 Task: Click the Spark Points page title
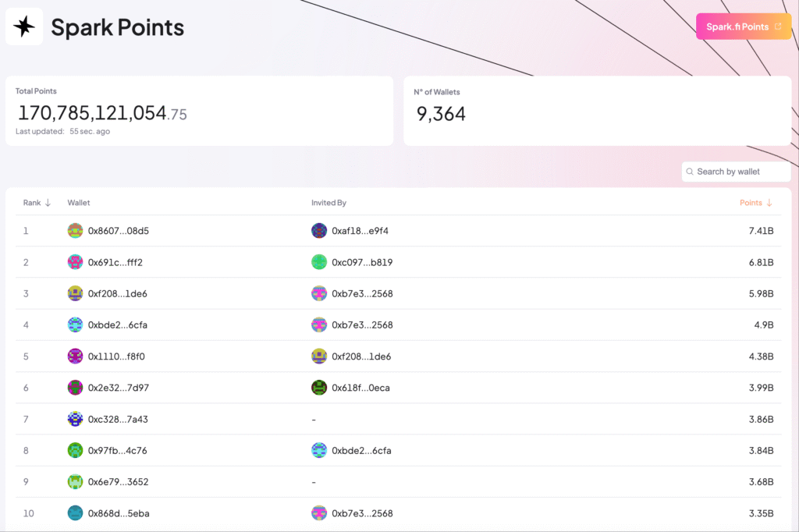click(117, 27)
